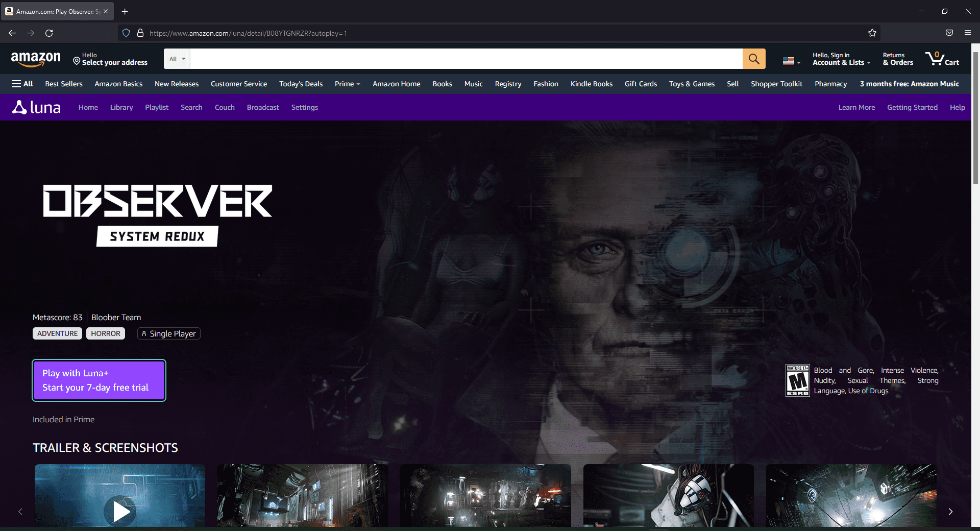Click the Luna Help link

(957, 107)
